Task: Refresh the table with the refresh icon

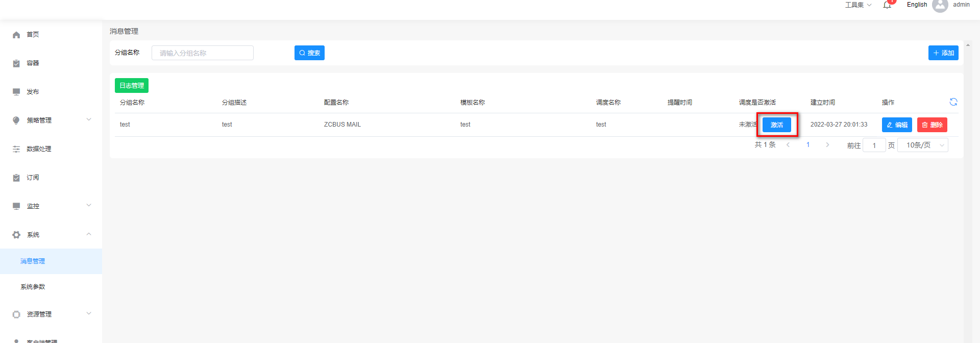Action: 953,102
